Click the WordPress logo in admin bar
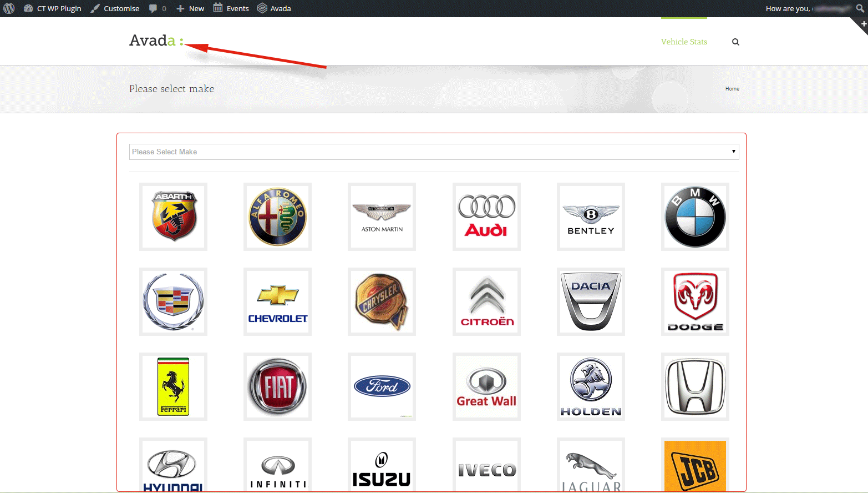The width and height of the screenshot is (868, 493). point(9,8)
